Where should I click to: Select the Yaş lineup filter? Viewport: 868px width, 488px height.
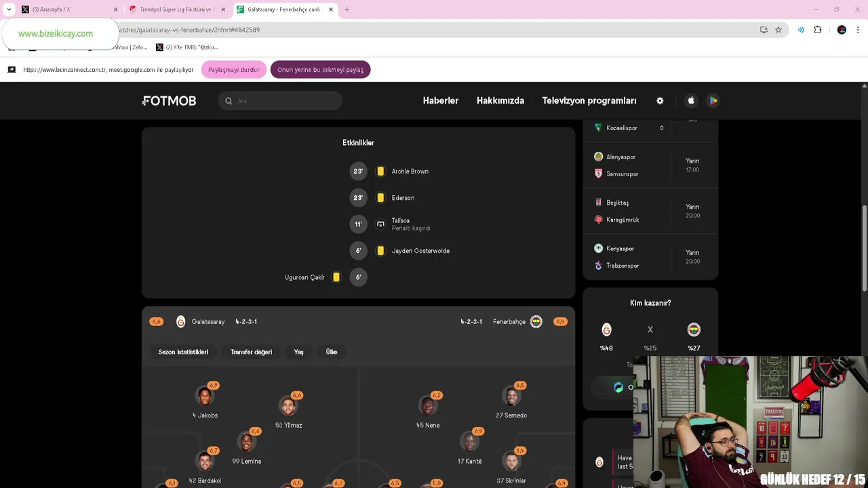click(x=298, y=352)
